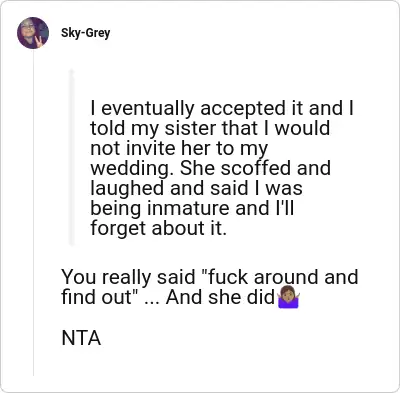The image size is (400, 393).
Task: Click the shrugging woman emoji
Action: coord(289,297)
